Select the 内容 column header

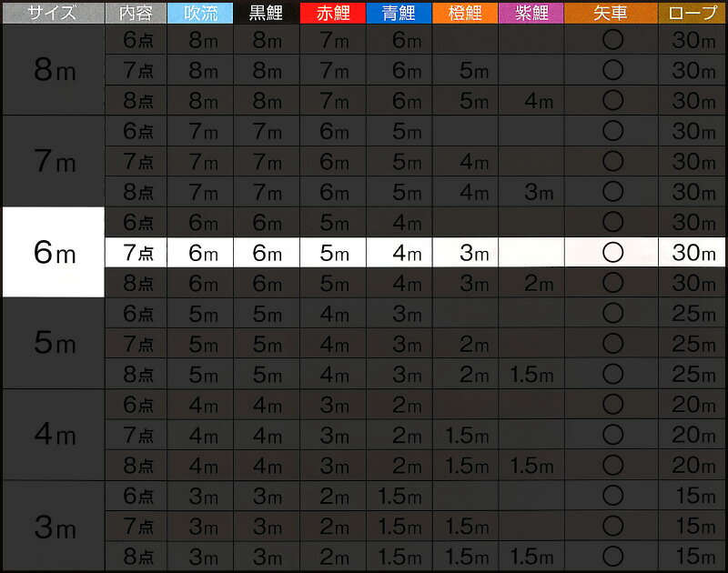point(136,13)
